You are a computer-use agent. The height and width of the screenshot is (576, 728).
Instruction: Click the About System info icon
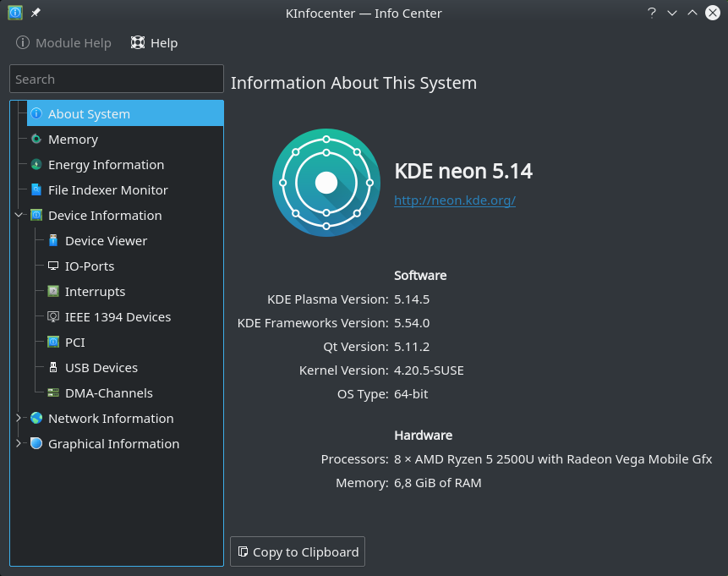[36, 113]
